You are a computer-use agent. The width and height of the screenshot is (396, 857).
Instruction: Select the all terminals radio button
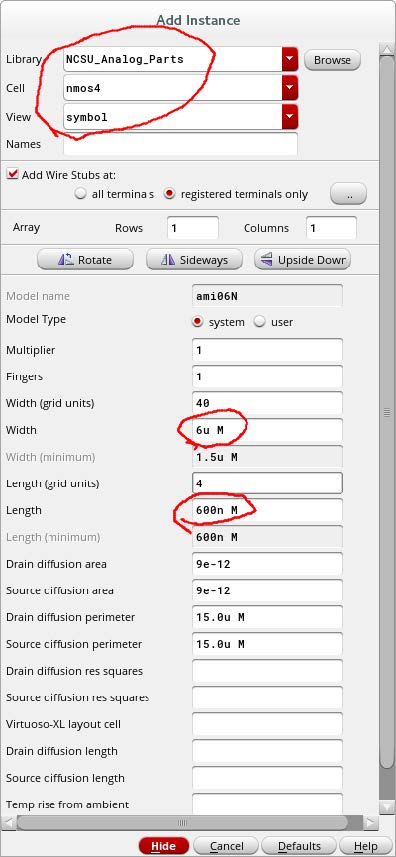coord(81,194)
